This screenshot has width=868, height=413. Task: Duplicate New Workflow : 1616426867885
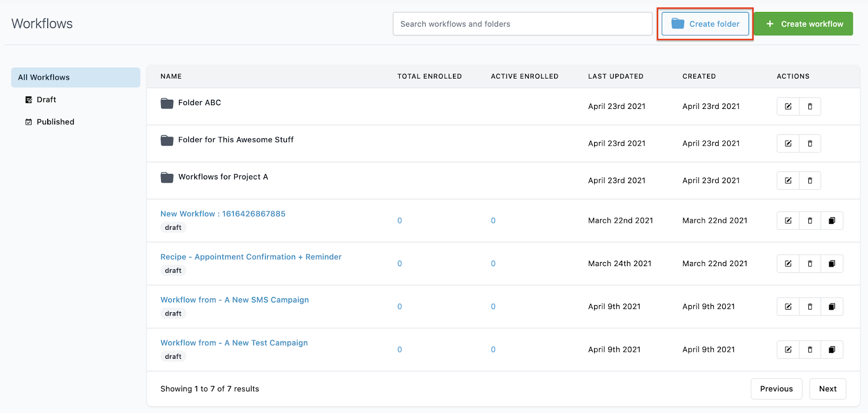tap(832, 221)
